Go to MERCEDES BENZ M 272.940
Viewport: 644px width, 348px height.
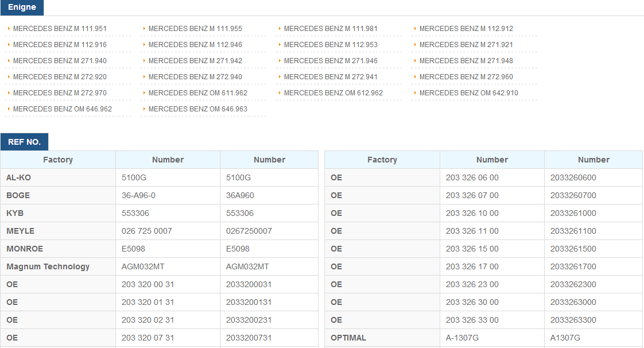pyautogui.click(x=195, y=76)
